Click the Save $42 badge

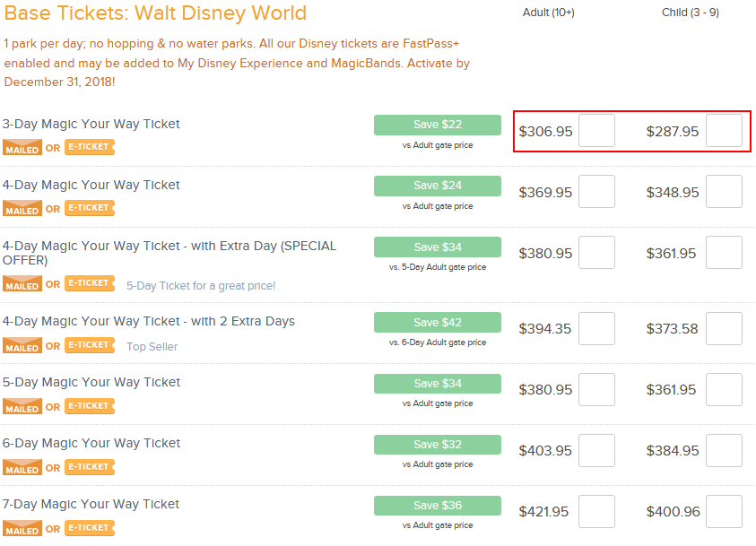[438, 323]
